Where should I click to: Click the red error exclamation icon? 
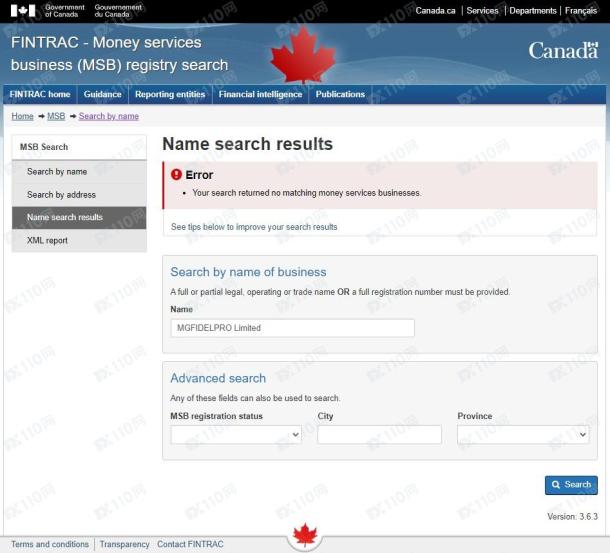(x=176, y=175)
